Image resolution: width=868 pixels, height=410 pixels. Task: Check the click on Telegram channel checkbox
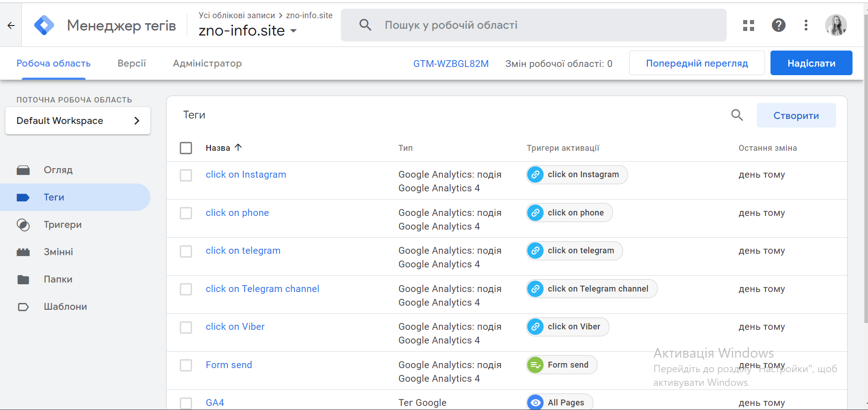(x=186, y=289)
